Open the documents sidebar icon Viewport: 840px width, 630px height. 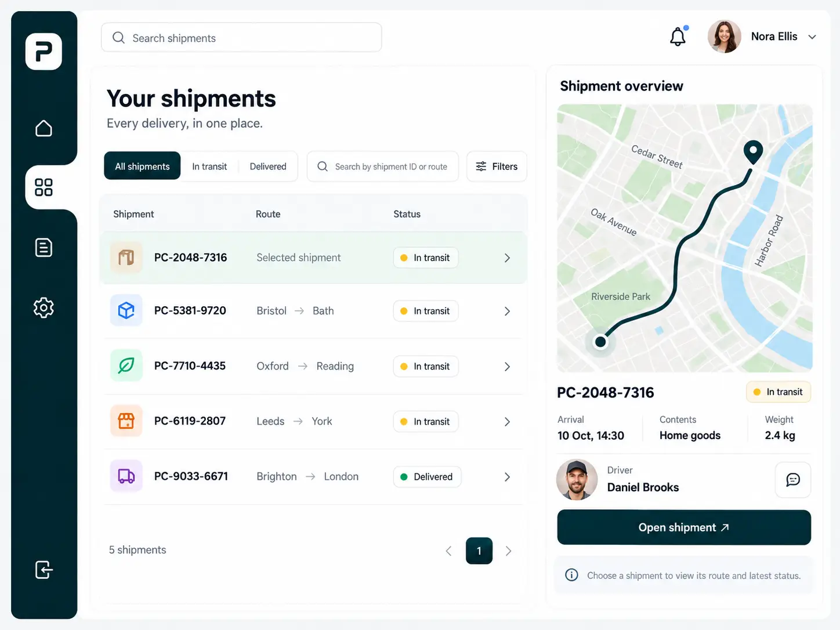pos(44,248)
